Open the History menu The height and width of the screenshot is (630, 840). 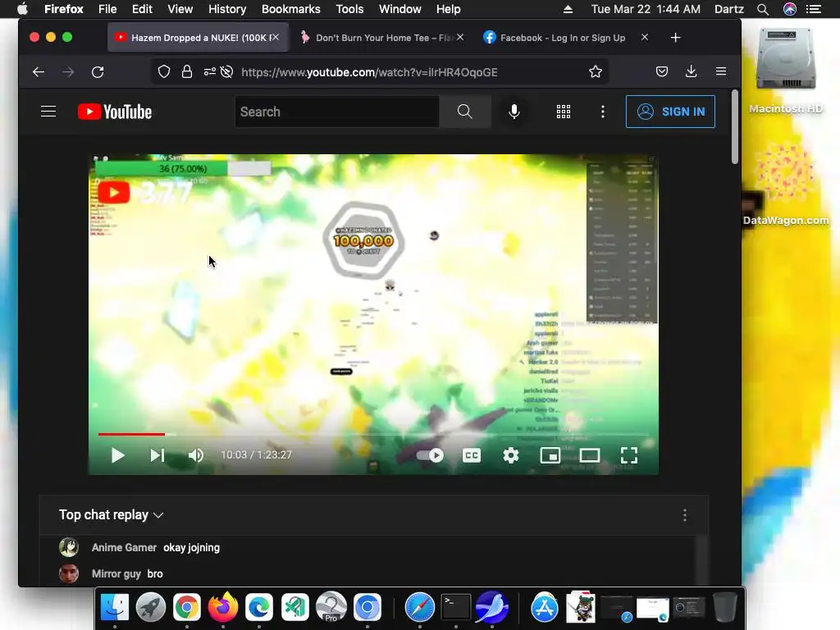[x=227, y=9]
